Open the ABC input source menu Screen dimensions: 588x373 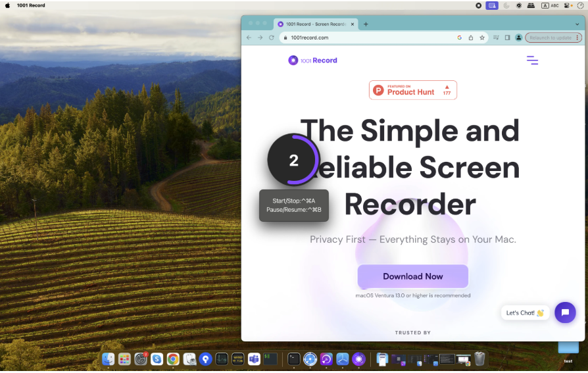click(550, 5)
